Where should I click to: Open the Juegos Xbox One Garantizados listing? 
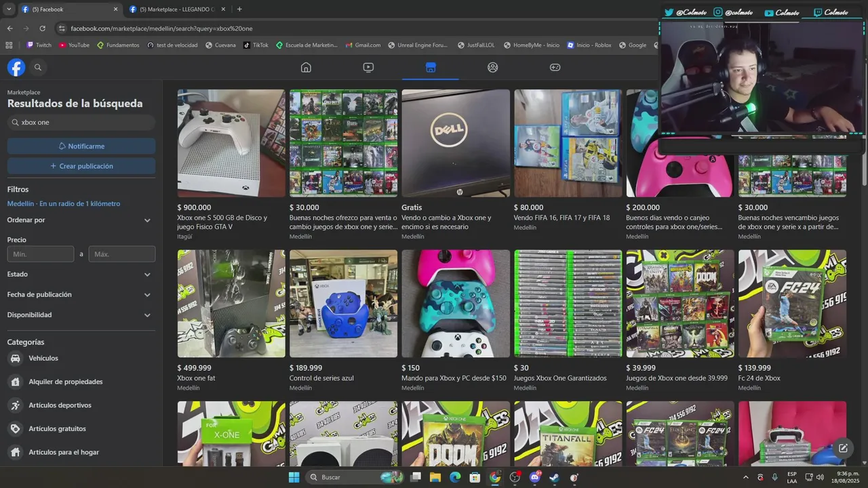[x=568, y=321]
